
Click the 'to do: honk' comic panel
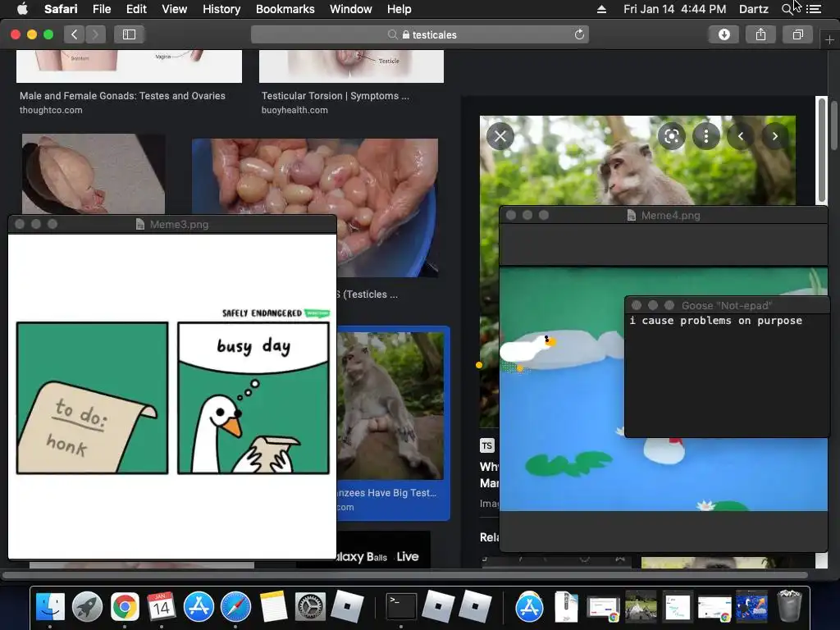click(92, 398)
